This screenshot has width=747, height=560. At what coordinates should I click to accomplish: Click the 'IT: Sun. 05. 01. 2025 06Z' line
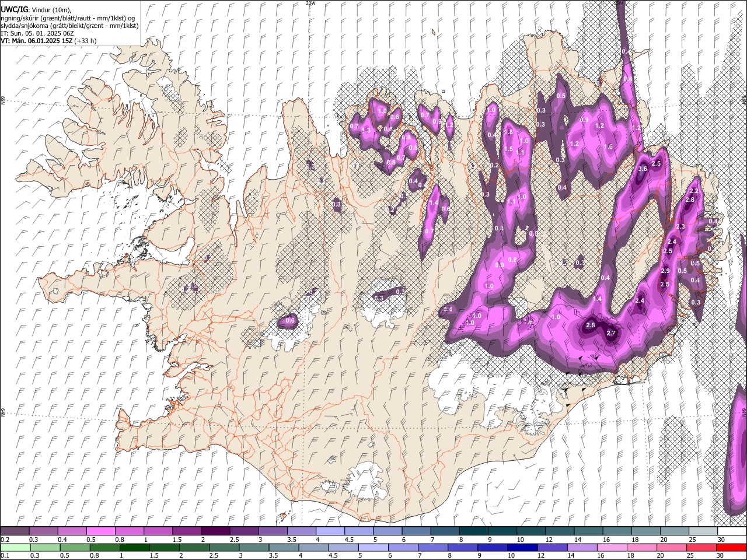[37, 33]
